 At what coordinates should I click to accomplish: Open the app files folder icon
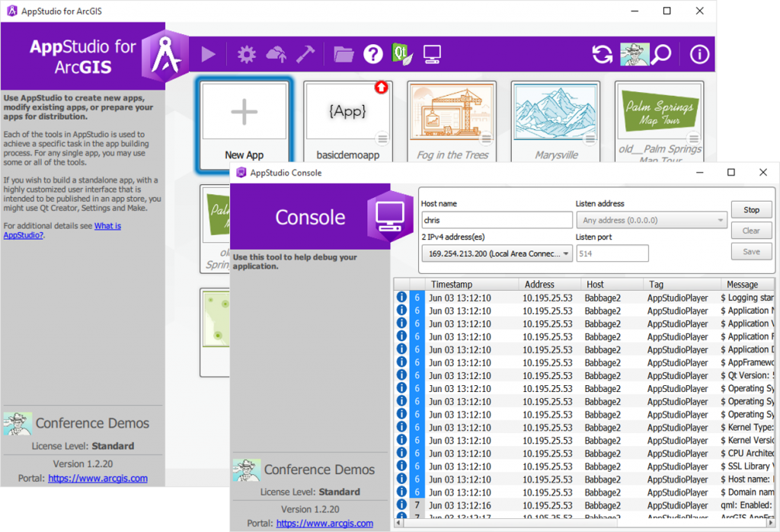[x=344, y=54]
